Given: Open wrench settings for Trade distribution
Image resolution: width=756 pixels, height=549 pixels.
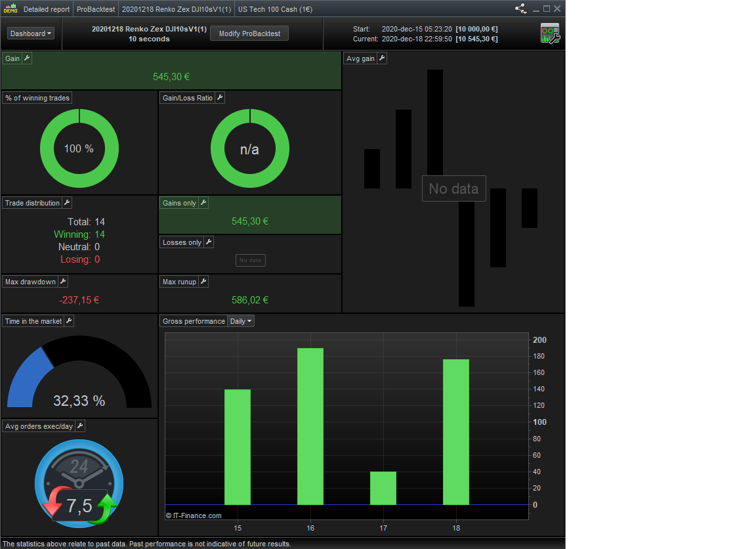Looking at the screenshot, I should click(x=67, y=203).
